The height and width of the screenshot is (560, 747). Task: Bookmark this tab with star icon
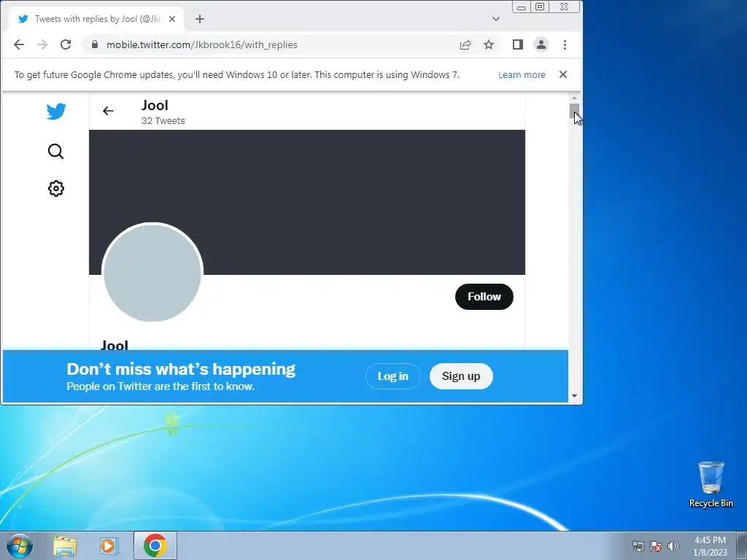tap(489, 44)
